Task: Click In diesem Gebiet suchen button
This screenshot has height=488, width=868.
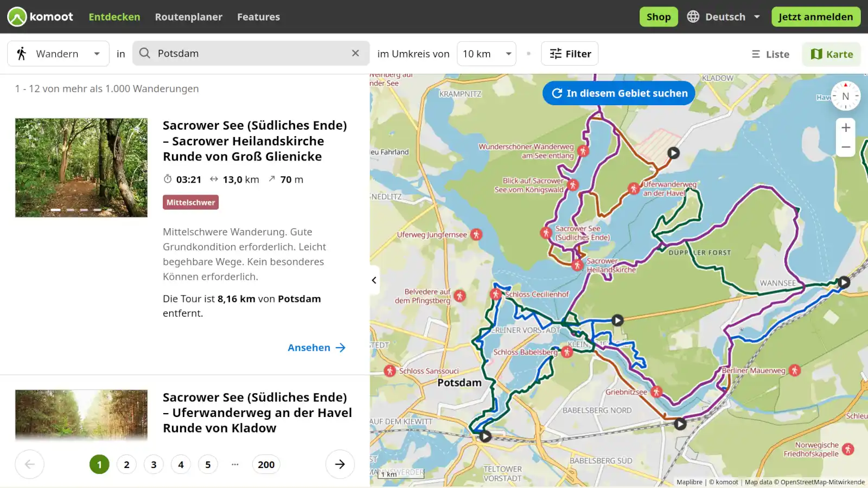Action: (619, 93)
